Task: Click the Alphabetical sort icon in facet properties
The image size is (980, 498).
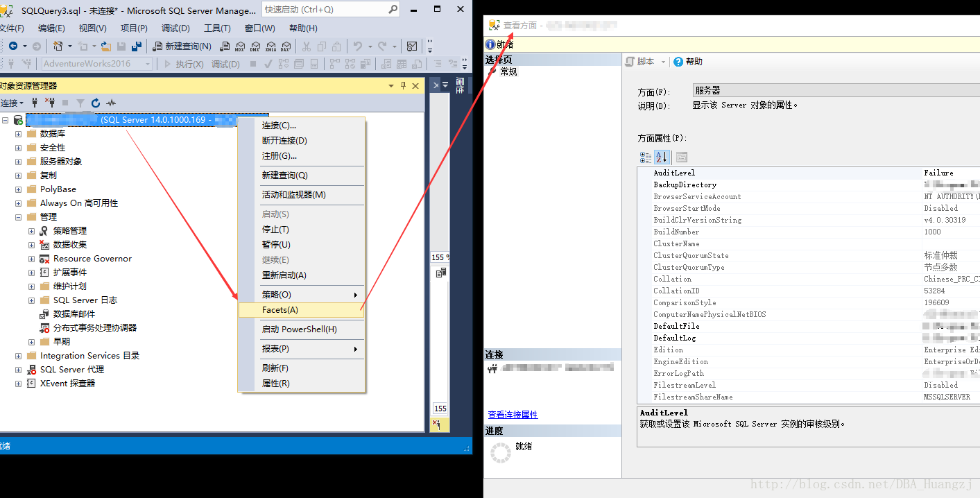Action: 662,157
